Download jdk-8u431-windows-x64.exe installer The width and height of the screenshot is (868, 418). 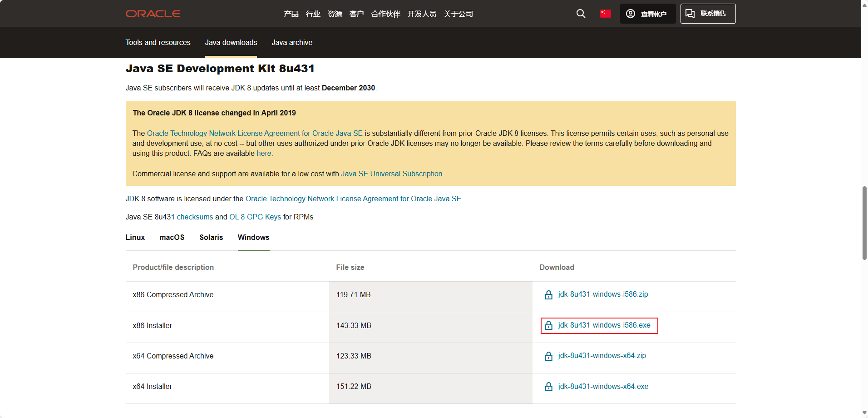pos(603,387)
